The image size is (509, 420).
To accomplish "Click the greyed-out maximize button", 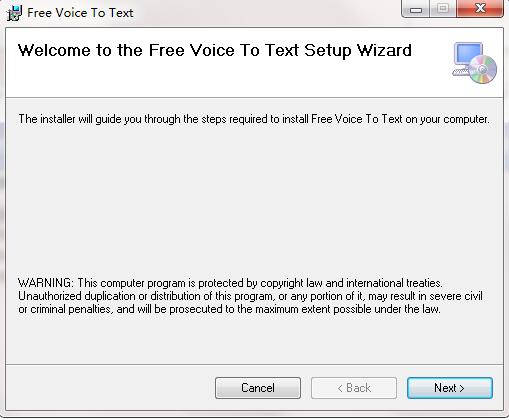I will click(443, 9).
